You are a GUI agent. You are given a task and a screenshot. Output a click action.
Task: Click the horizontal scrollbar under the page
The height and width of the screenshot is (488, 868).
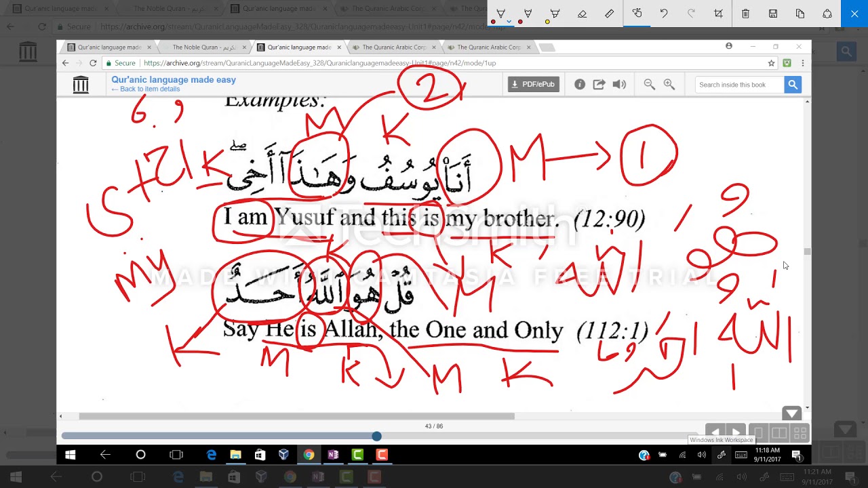click(x=296, y=416)
